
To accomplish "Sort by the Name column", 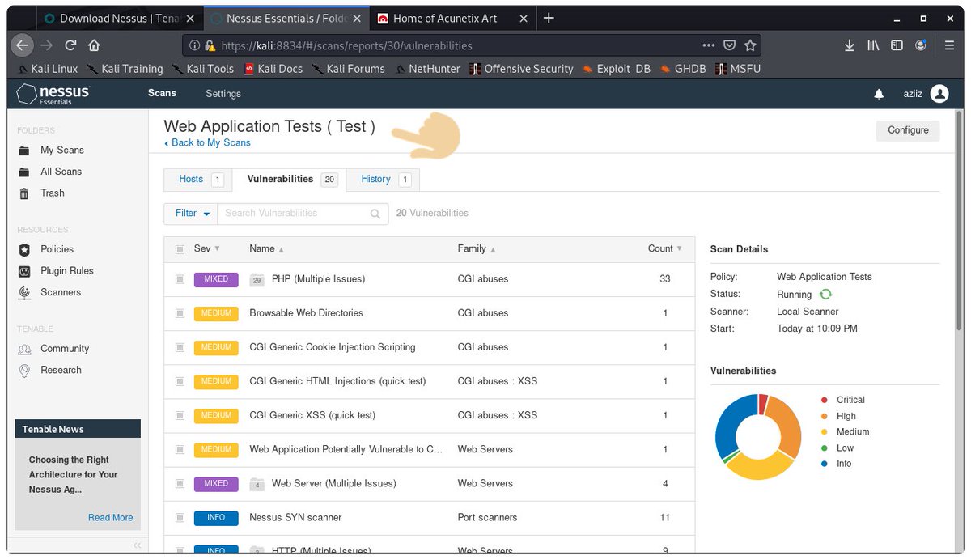I will (x=266, y=248).
